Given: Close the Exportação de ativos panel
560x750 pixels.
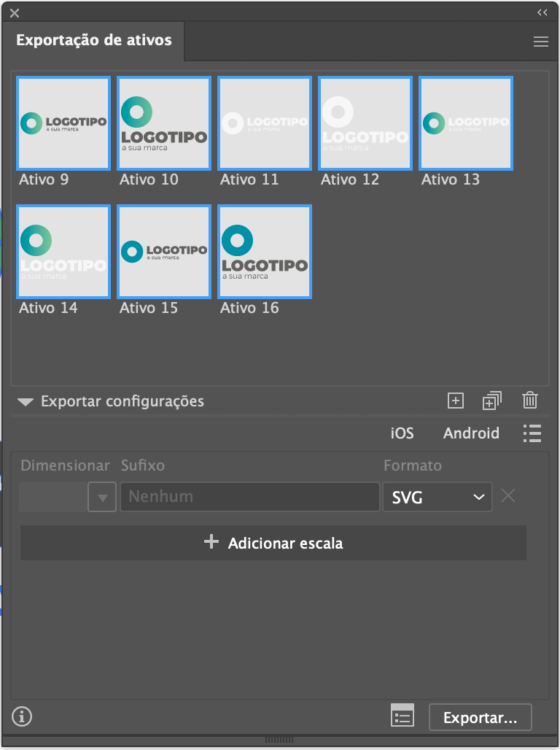Looking at the screenshot, I should [x=15, y=13].
